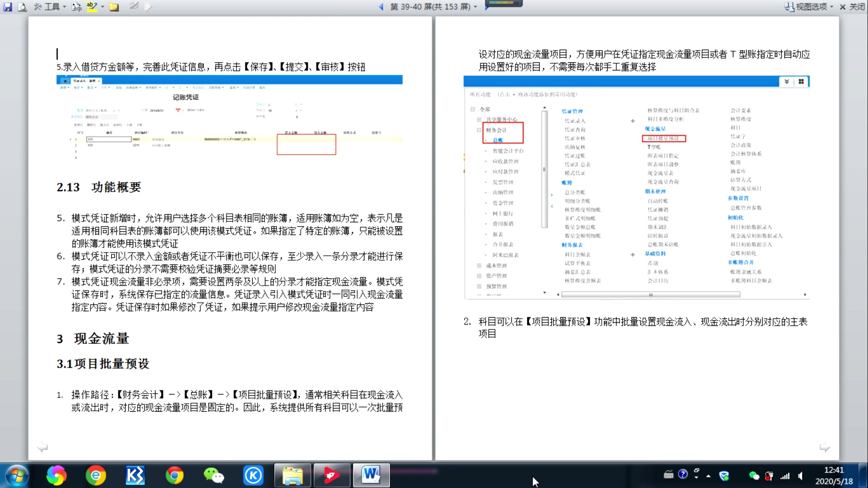This screenshot has height=488, width=868.
Task: Open the Windows Start menu
Action: [x=17, y=475]
